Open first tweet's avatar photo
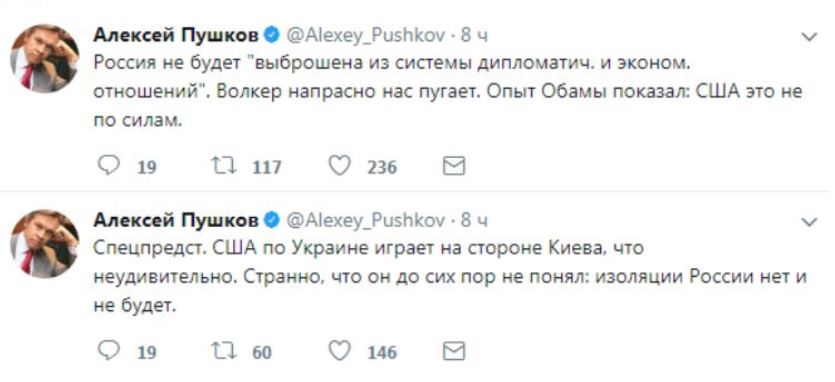Screen dimensions: 835x382 45,59
